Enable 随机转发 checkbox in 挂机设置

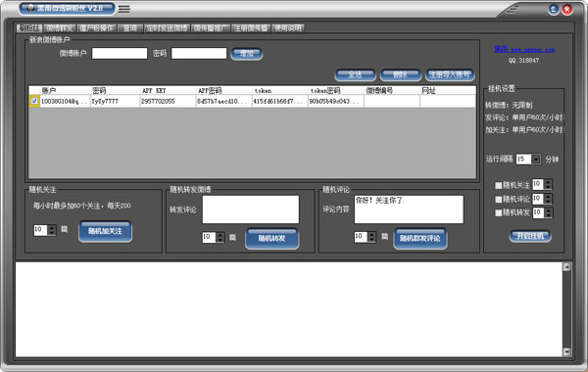(x=499, y=212)
